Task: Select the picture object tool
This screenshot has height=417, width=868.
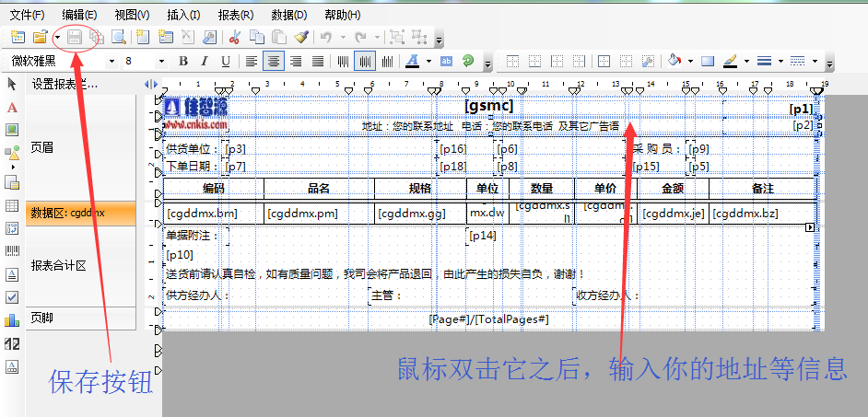Action: coord(13,130)
